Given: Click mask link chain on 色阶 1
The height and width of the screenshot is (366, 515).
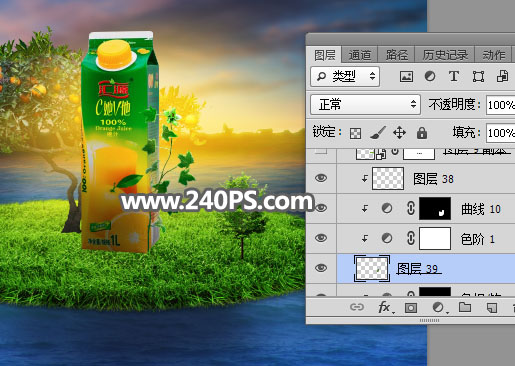Looking at the screenshot, I should (411, 238).
